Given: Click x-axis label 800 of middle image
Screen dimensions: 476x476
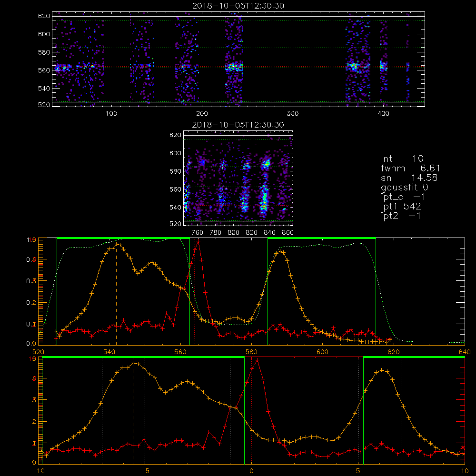Looking at the screenshot, I should tap(234, 233).
